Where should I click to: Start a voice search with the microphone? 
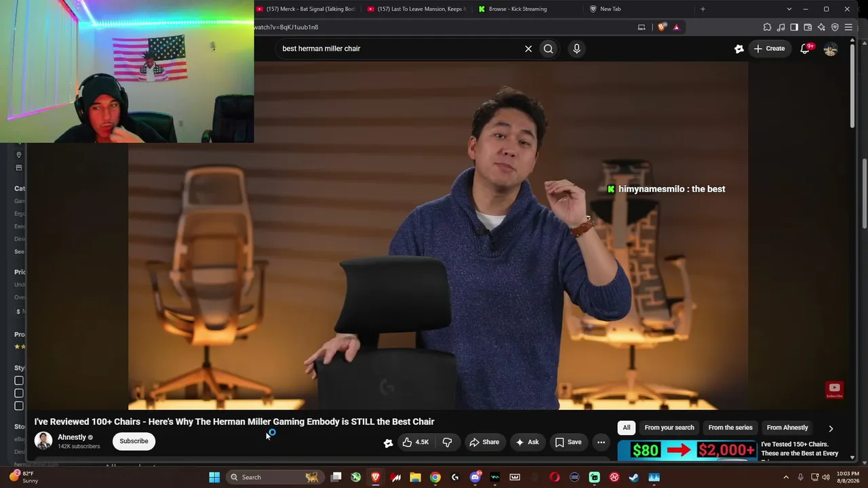click(x=576, y=49)
